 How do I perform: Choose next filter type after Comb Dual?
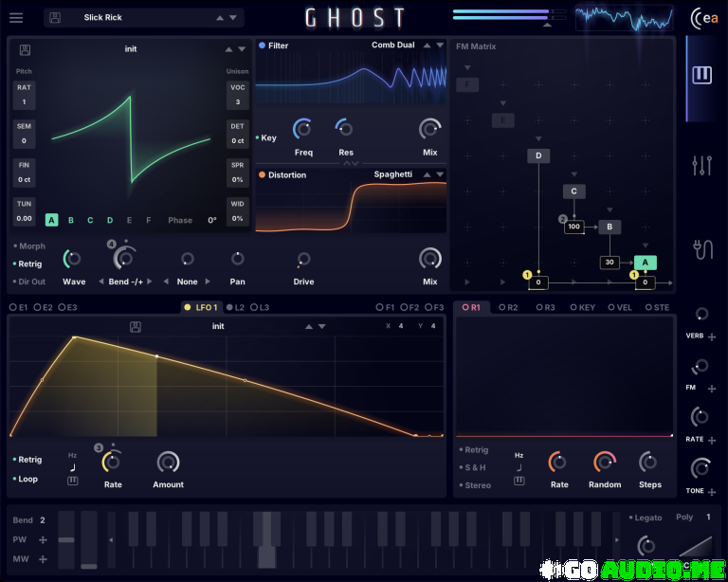point(440,45)
